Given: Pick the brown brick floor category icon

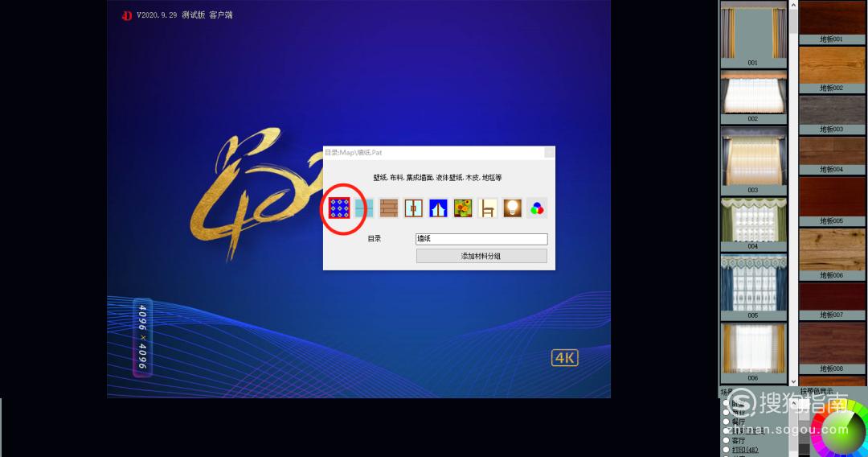Looking at the screenshot, I should [389, 208].
